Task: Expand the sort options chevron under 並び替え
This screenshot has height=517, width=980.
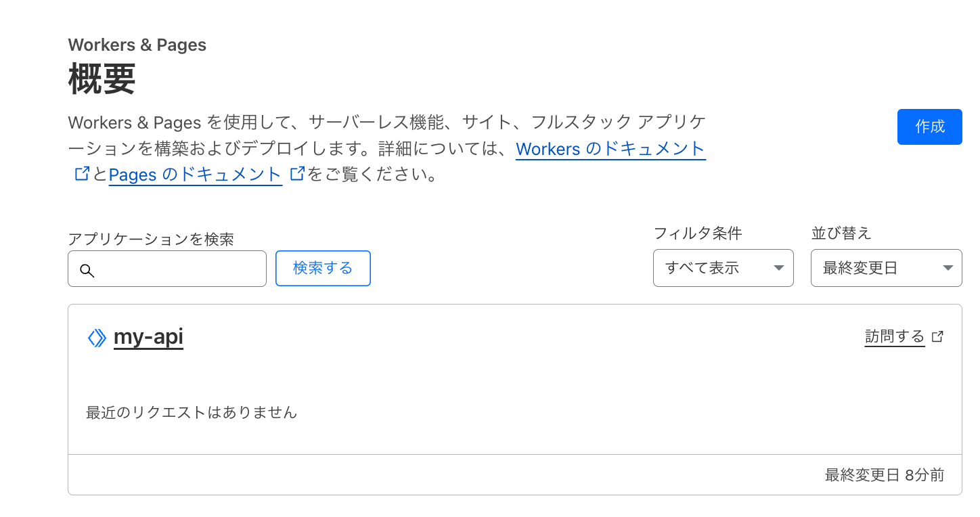Action: tap(948, 268)
